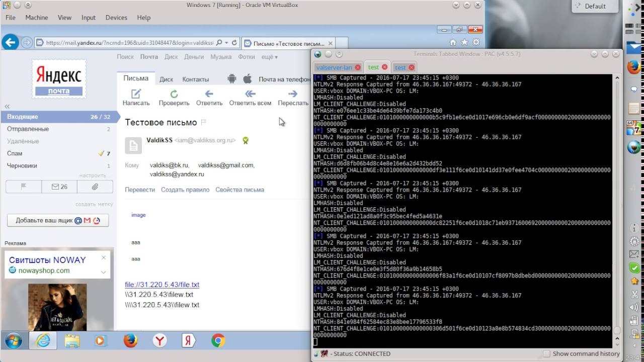Click Перевести translate link

pos(140,190)
